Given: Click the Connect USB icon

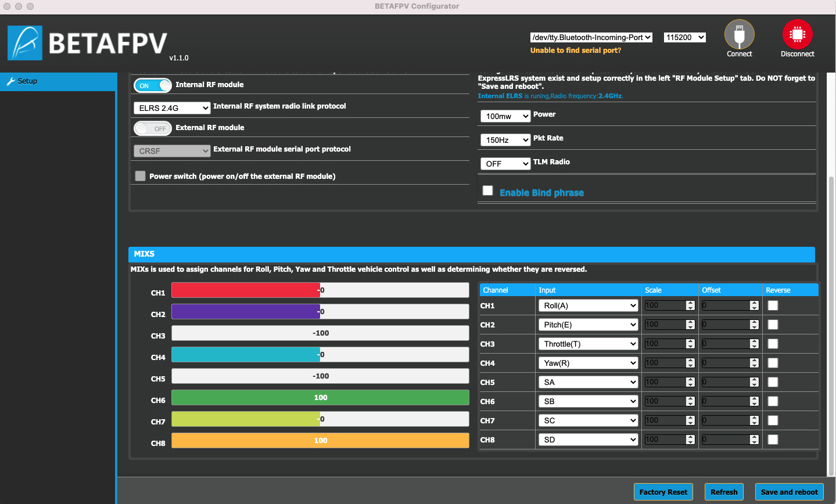Looking at the screenshot, I should tap(739, 34).
